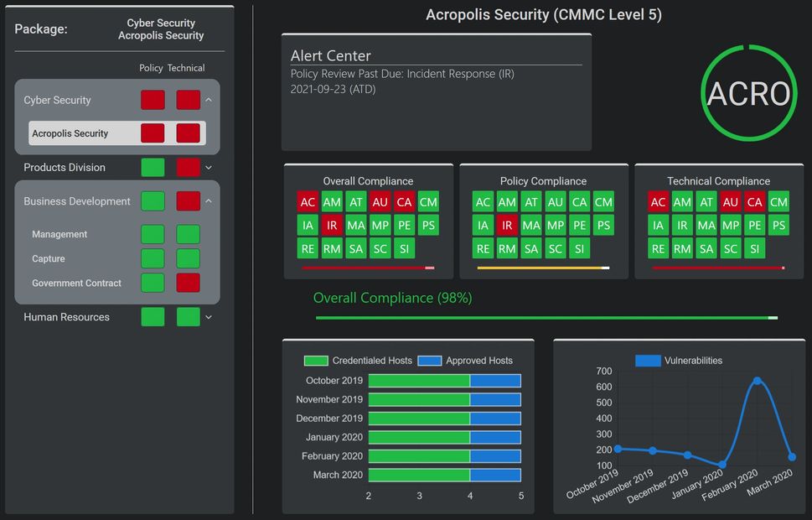Click the Vulnerabilities legend label
This screenshot has width=812, height=520.
[x=696, y=360]
